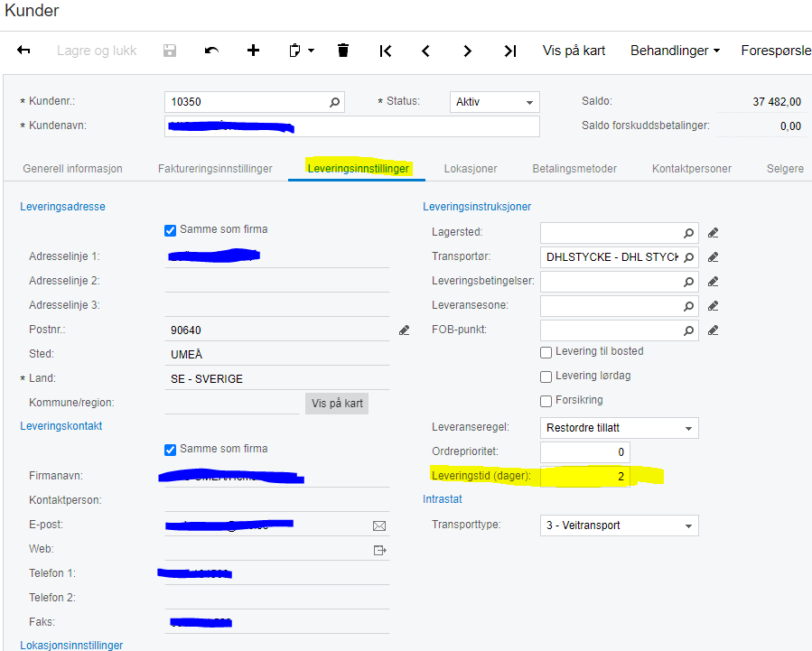Click the Land field SE - SVERIGE
Viewport: 812px width, 651px height.
tap(277, 379)
